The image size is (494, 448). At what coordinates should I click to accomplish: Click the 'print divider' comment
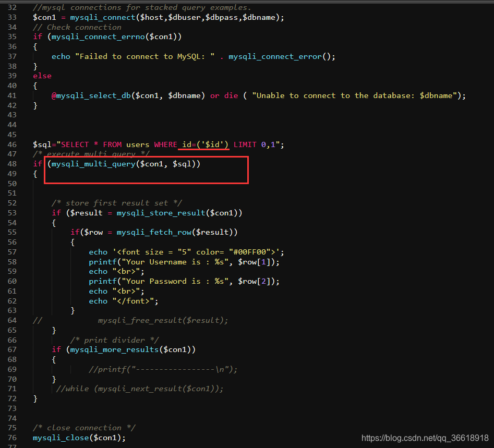(x=114, y=340)
